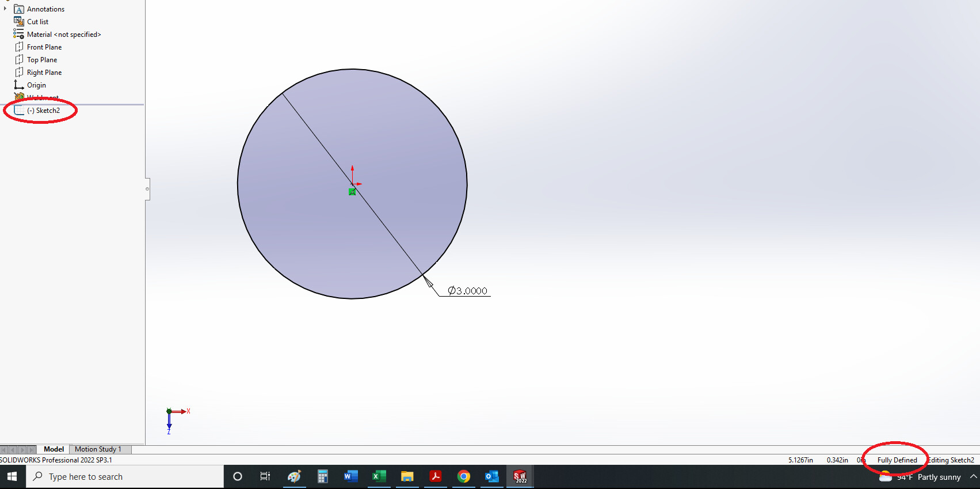Select the Annotations item in the feature tree

(45, 9)
